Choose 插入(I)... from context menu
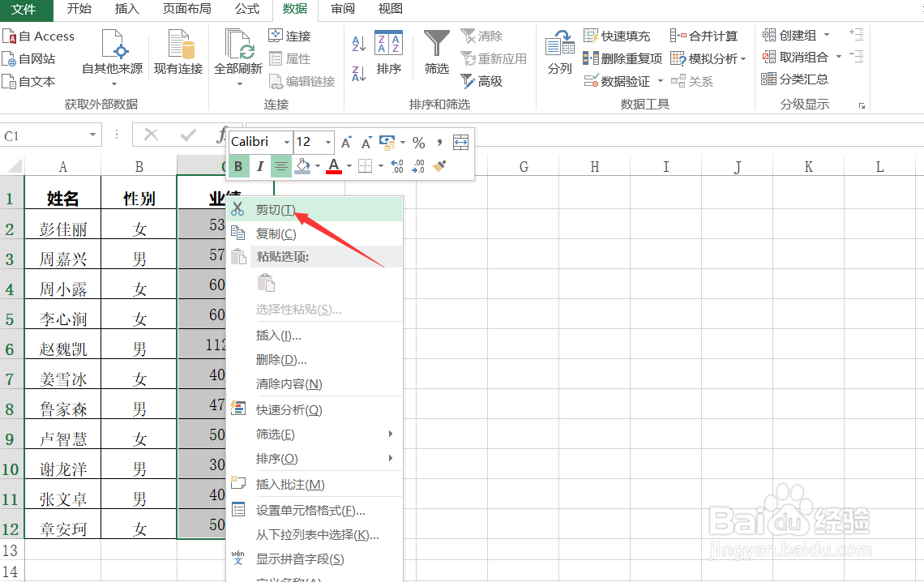Viewport: 924px width, 582px height. click(x=314, y=336)
